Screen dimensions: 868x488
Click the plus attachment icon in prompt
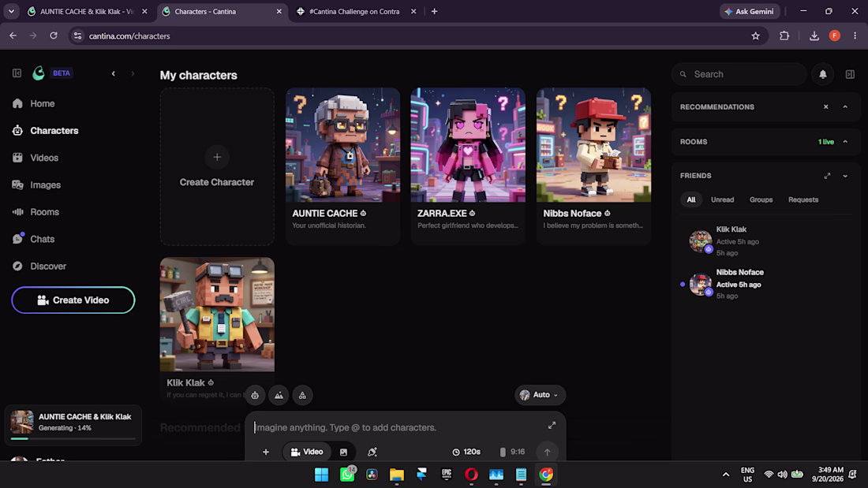(266, 452)
